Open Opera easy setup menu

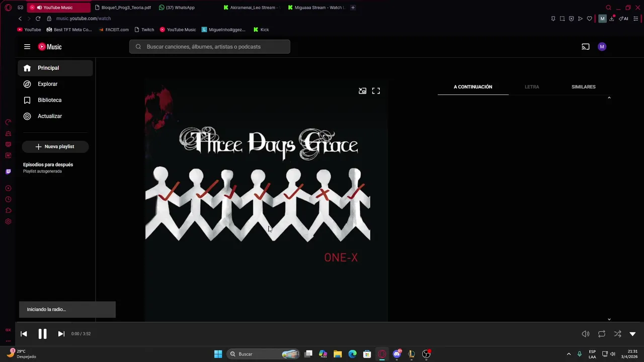click(x=636, y=19)
